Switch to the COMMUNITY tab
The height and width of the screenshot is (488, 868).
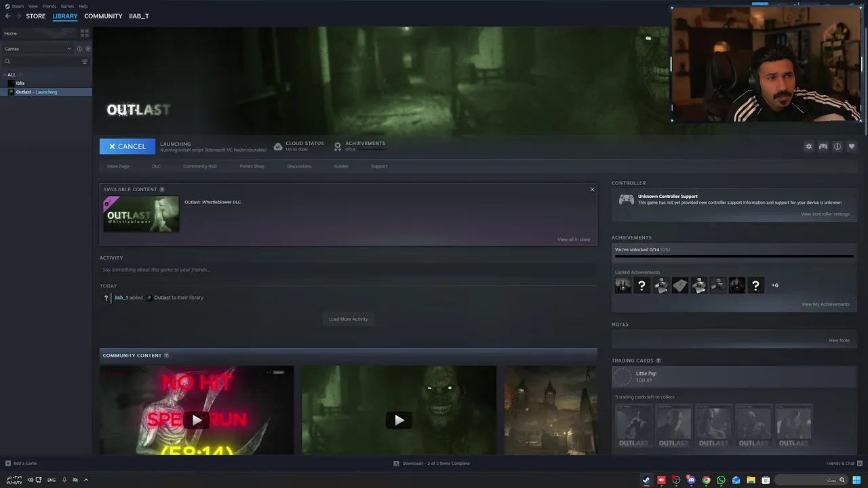(103, 16)
